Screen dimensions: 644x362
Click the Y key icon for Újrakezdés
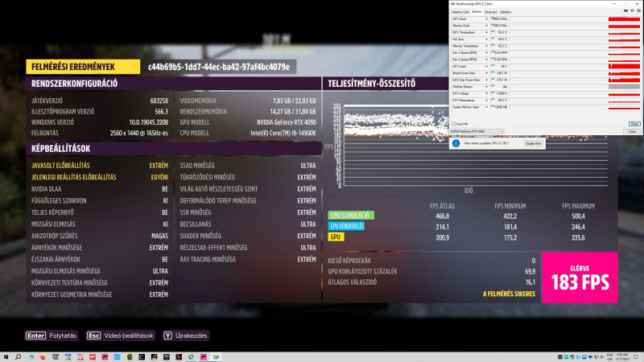pos(167,335)
